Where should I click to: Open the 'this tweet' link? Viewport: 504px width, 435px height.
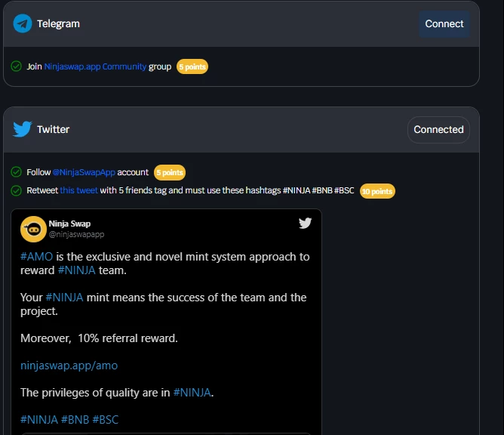78,190
